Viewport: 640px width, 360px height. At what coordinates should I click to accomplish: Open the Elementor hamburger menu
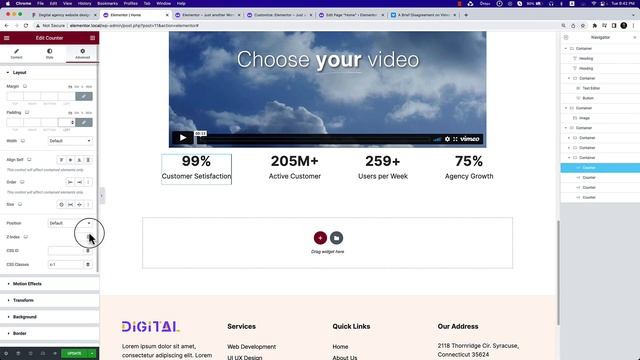(7, 38)
